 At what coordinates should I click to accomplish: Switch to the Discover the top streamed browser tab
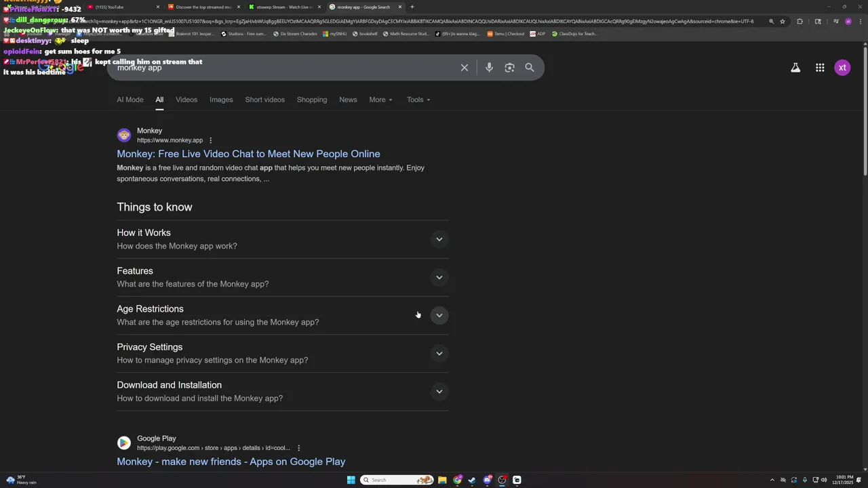(203, 7)
